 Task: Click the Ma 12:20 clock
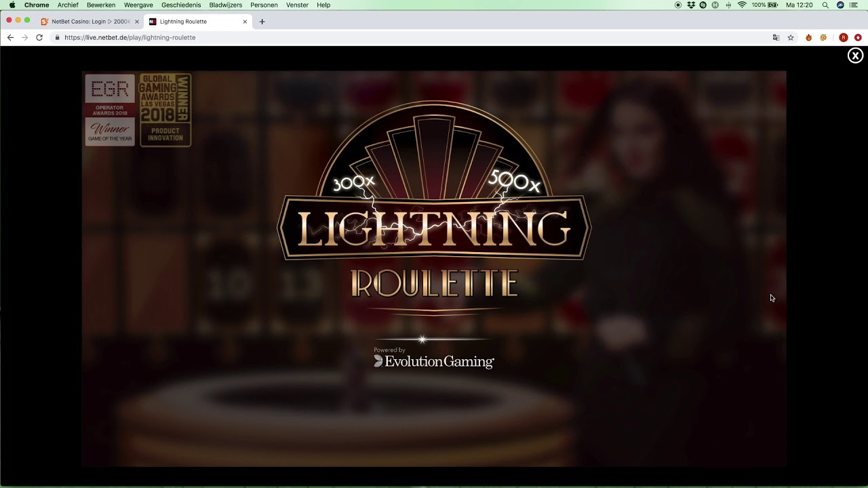pos(799,5)
